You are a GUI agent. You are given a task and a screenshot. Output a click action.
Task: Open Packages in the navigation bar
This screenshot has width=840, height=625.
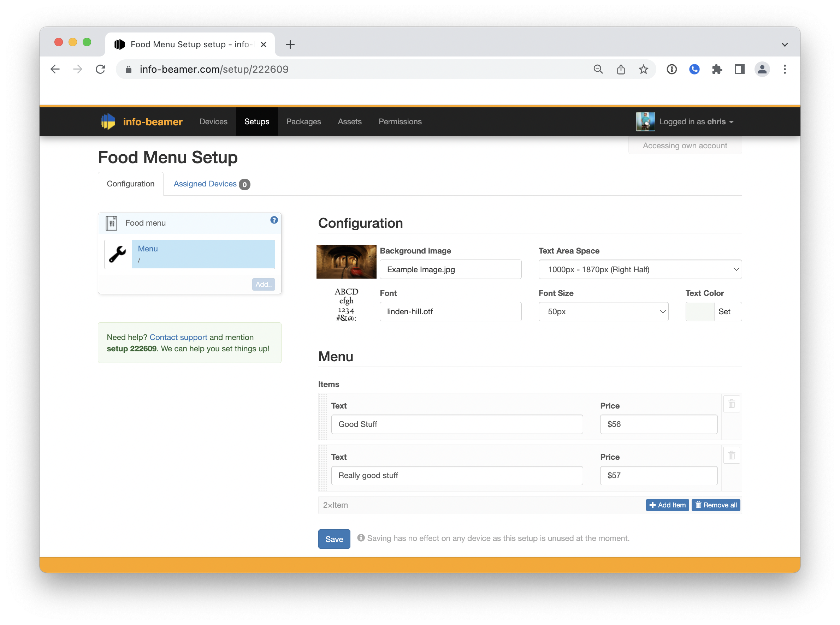(x=303, y=122)
